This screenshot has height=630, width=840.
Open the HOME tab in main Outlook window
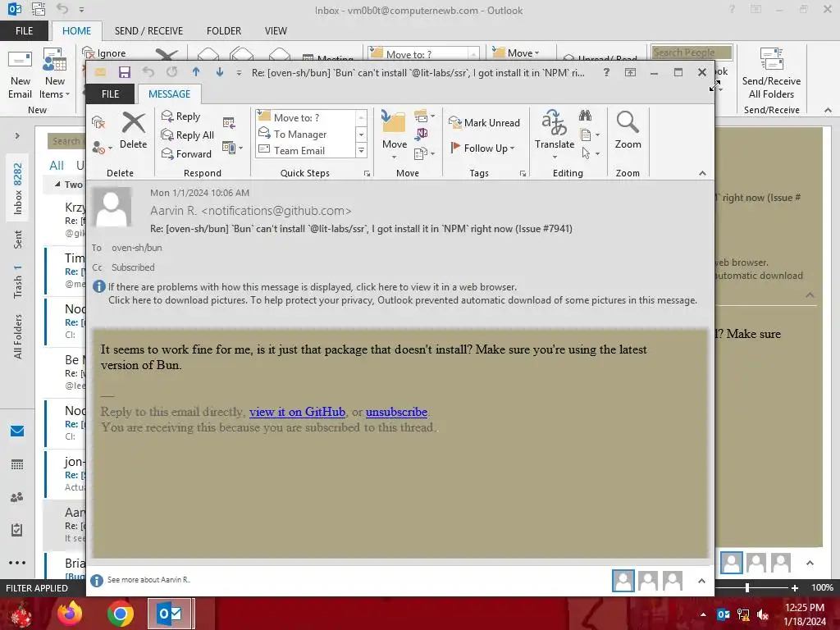(x=76, y=31)
